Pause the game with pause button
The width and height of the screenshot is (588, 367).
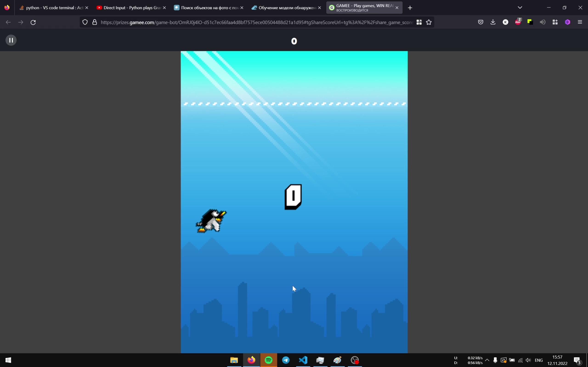point(11,40)
